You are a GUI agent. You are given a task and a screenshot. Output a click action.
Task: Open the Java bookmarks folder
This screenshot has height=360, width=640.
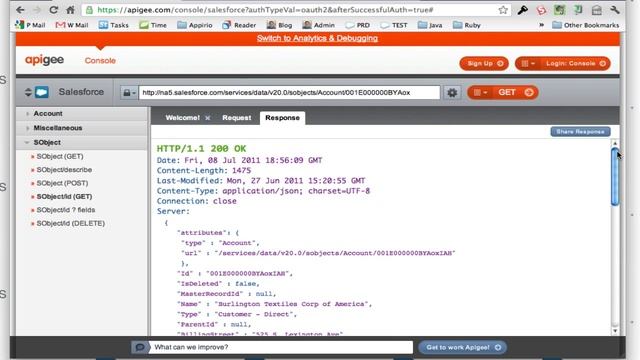(430, 25)
